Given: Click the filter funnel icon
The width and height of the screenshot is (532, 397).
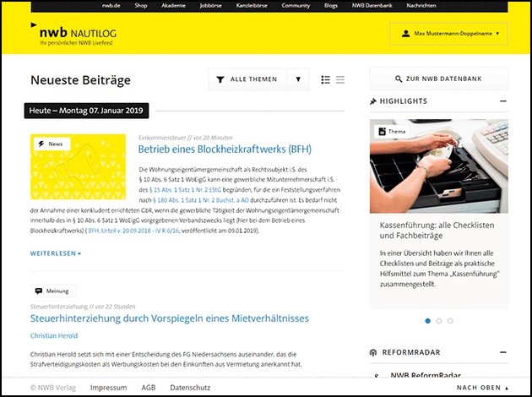Looking at the screenshot, I should click(x=221, y=79).
